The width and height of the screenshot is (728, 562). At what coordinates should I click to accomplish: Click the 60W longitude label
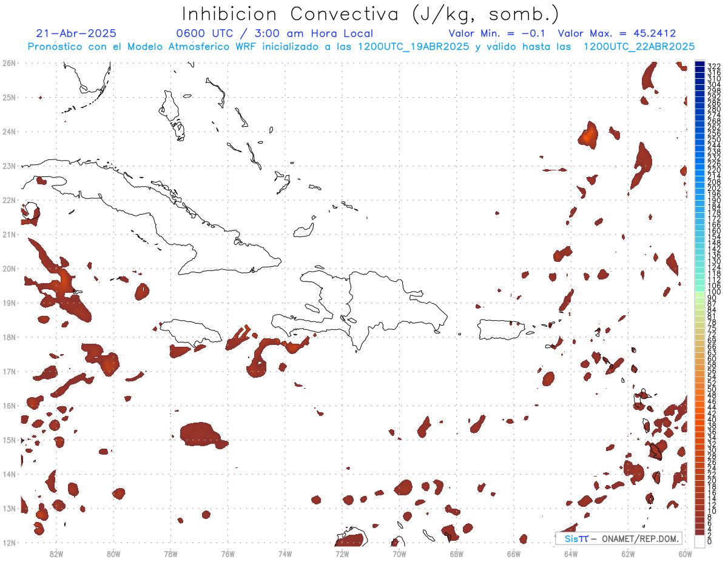[685, 553]
